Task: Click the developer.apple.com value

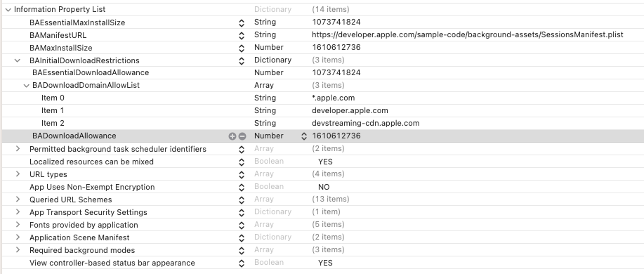Action: pyautogui.click(x=350, y=110)
